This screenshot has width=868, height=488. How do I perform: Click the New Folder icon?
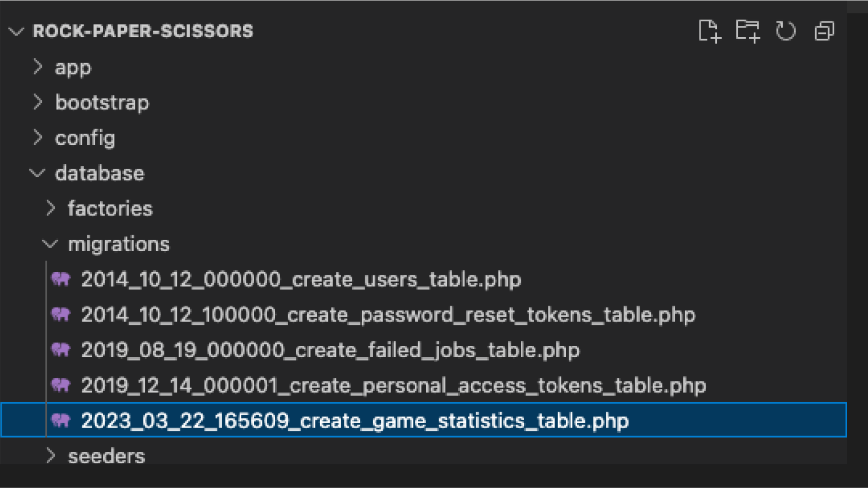click(748, 30)
